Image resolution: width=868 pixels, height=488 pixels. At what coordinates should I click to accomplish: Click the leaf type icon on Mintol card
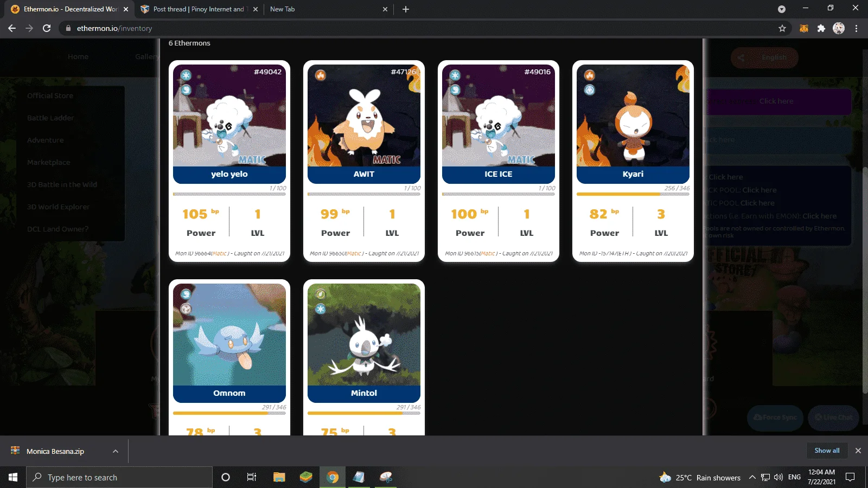pos(321,294)
